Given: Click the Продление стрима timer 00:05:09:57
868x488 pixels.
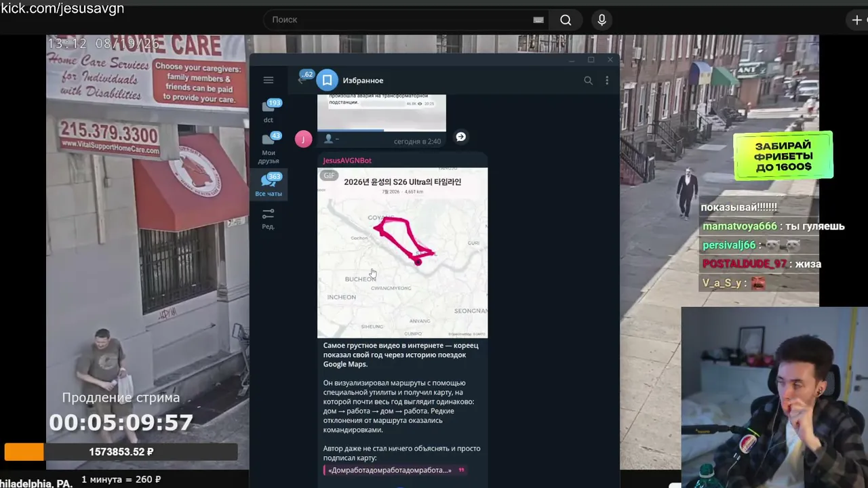Looking at the screenshot, I should tap(121, 423).
